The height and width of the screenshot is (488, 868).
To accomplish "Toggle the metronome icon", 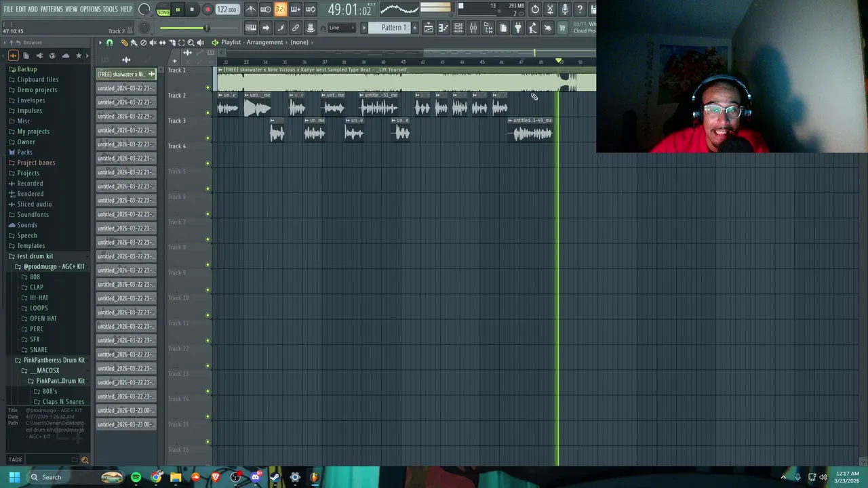I will tap(250, 9).
